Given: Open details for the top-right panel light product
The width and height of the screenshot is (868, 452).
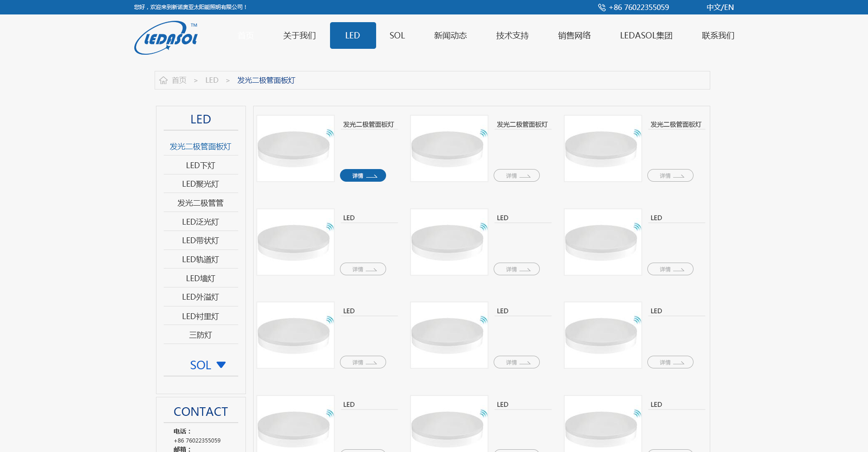Looking at the screenshot, I should click(x=670, y=175).
